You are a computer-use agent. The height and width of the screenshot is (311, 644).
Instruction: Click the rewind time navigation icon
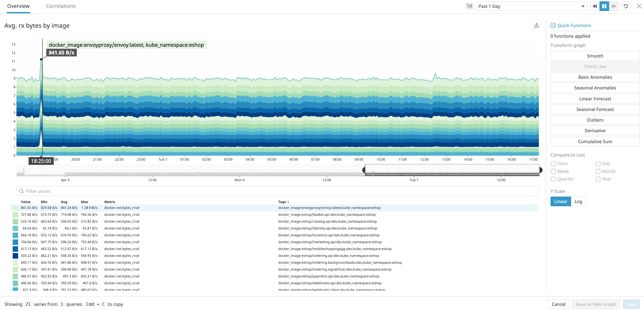(x=595, y=6)
